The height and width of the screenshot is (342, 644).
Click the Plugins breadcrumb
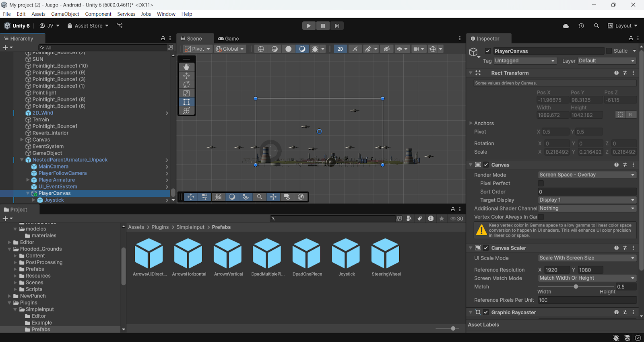[160, 227]
